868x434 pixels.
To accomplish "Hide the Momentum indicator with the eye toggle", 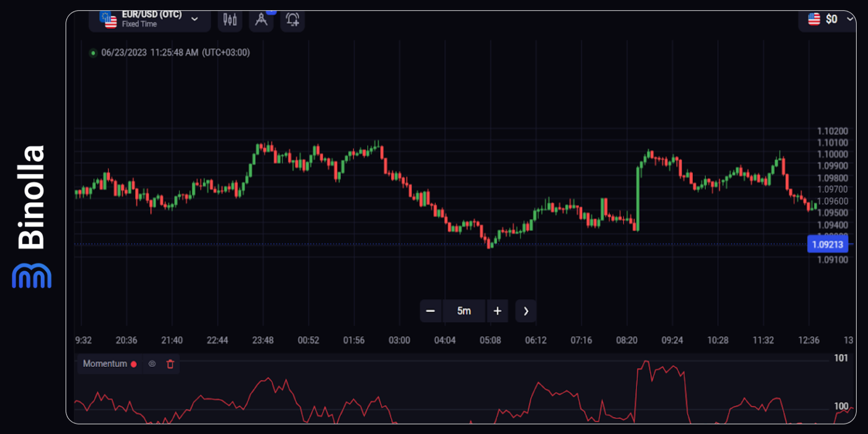I will tap(151, 364).
